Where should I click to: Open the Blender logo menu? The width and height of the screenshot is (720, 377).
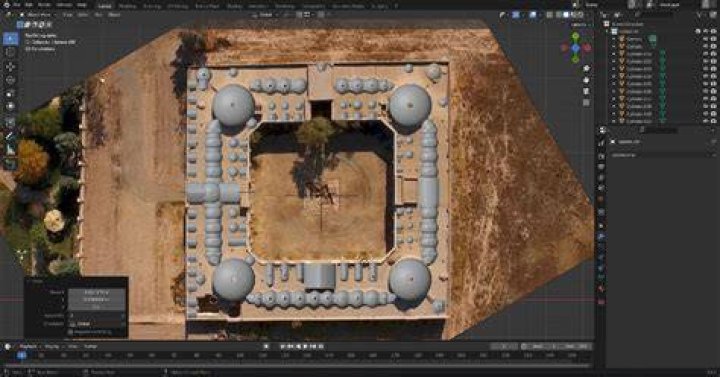[6, 5]
